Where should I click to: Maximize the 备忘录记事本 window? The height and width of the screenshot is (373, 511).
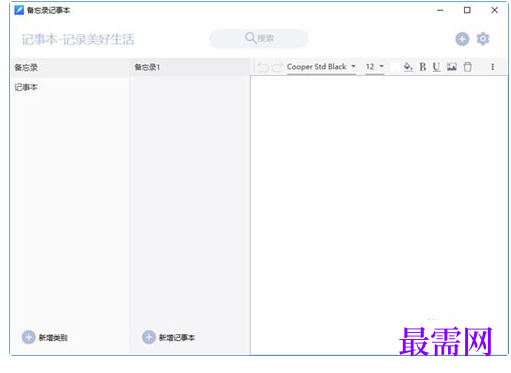pos(467,10)
